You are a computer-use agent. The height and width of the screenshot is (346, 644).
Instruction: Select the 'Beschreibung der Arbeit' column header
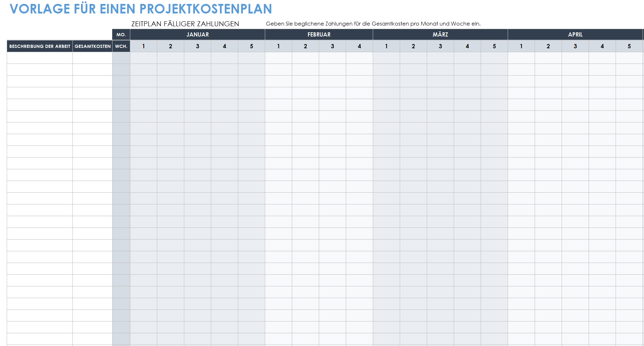40,46
